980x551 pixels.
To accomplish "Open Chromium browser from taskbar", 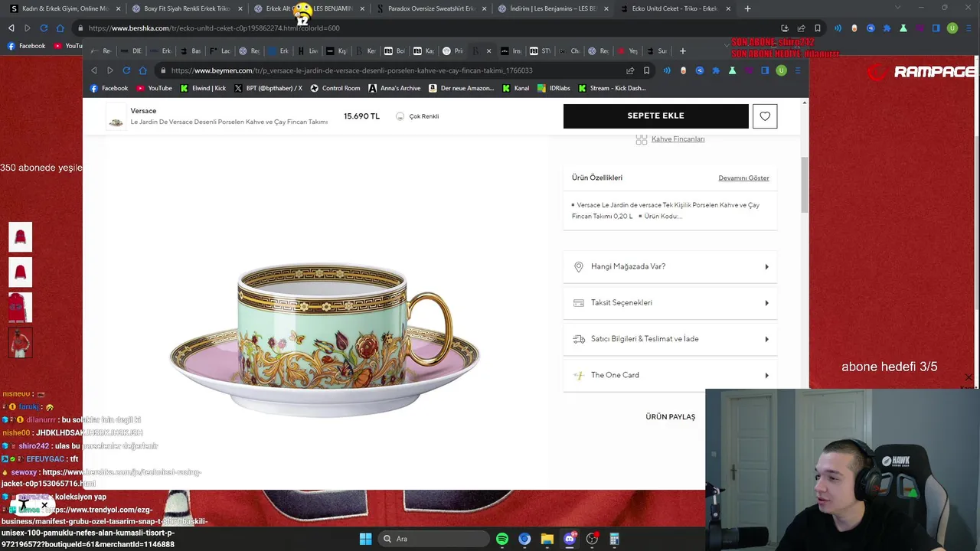I will pyautogui.click(x=524, y=539).
